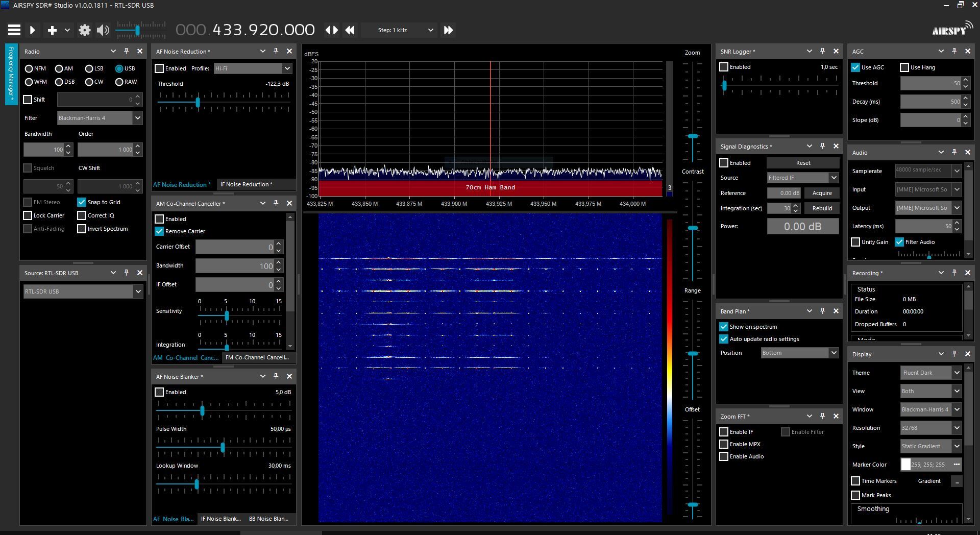Close the Radio panel
The height and width of the screenshot is (535, 980).
click(x=140, y=51)
